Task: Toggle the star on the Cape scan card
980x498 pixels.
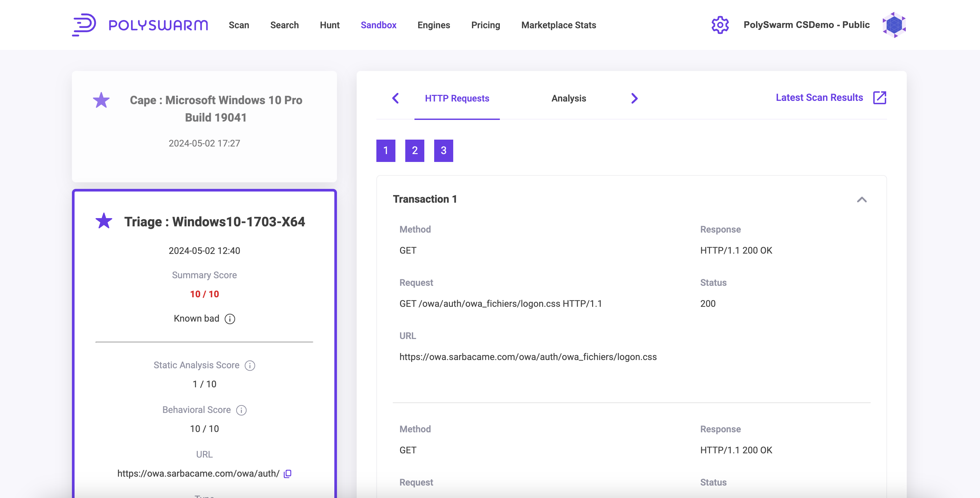Action: 101,100
